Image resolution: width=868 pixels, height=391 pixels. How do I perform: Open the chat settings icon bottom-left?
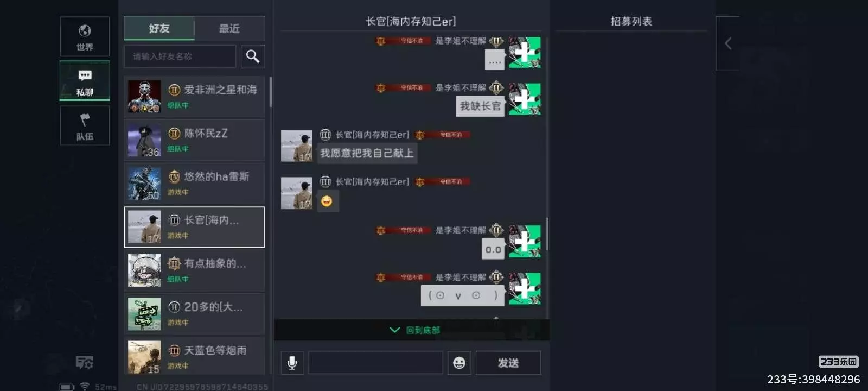[x=85, y=362]
